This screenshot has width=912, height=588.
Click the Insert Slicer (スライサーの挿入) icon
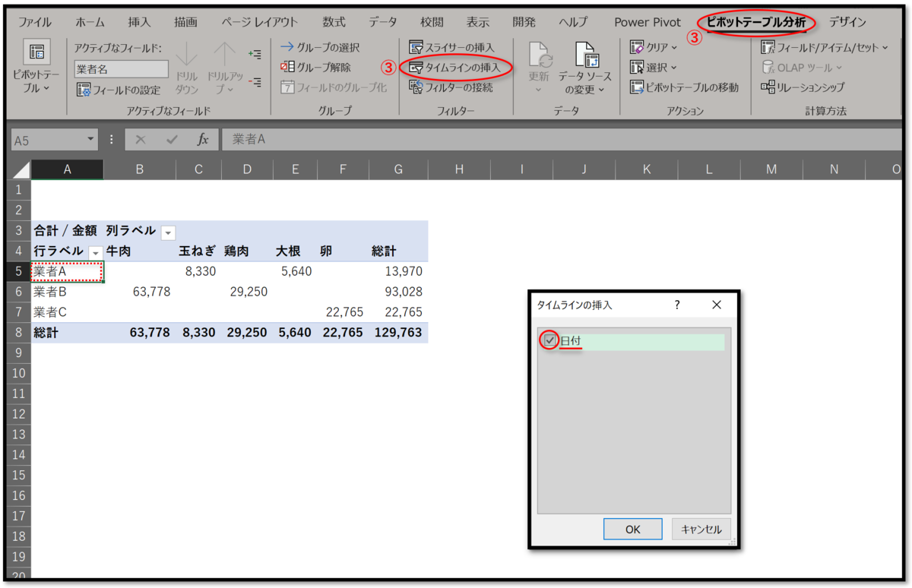tap(416, 48)
